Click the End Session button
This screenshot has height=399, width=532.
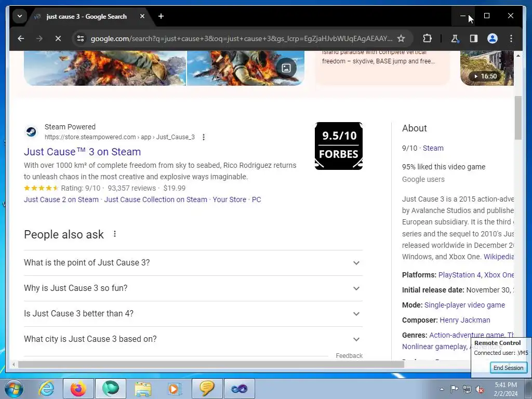(x=508, y=368)
